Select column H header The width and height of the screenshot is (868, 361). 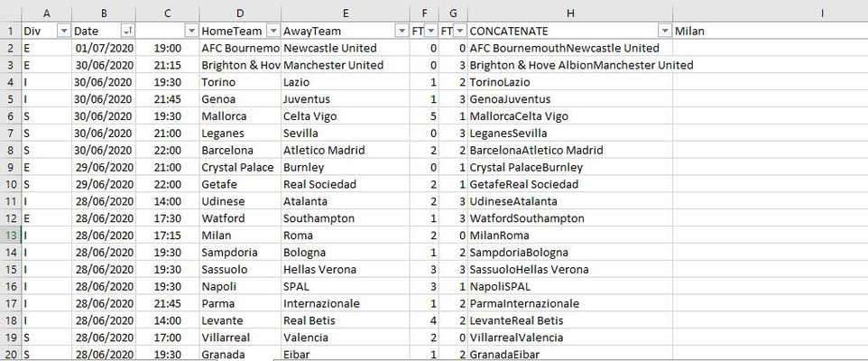[570, 13]
